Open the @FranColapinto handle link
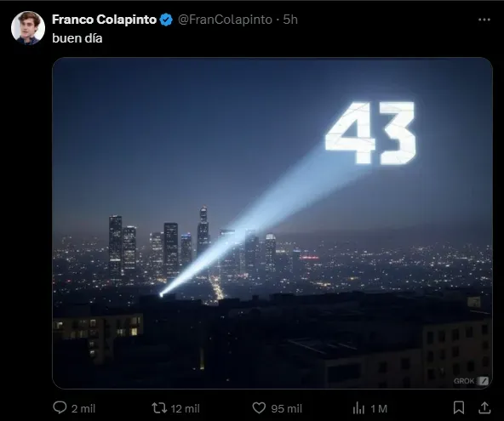This screenshot has height=421, width=504. coord(225,20)
